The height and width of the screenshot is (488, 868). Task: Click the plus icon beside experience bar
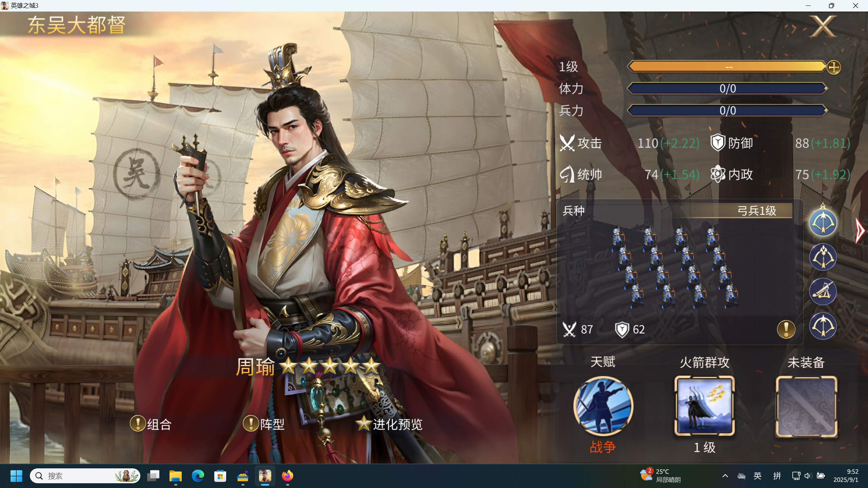point(833,67)
